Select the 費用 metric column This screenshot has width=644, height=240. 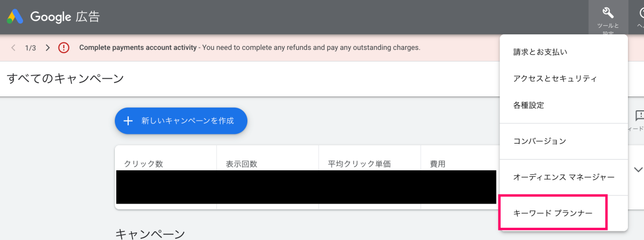[437, 164]
